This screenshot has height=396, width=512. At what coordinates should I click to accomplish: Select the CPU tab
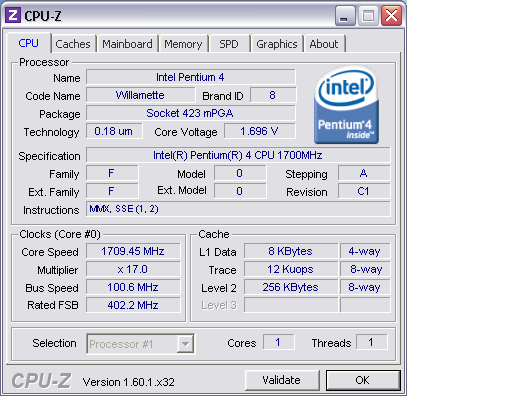pyautogui.click(x=29, y=43)
